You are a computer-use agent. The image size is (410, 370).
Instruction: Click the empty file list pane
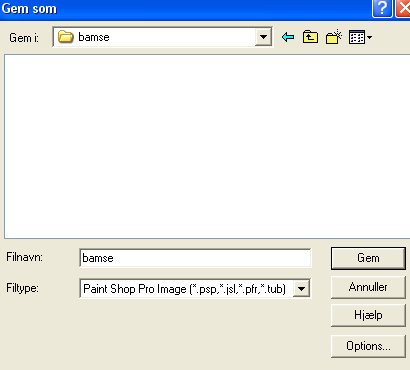[x=207, y=147]
